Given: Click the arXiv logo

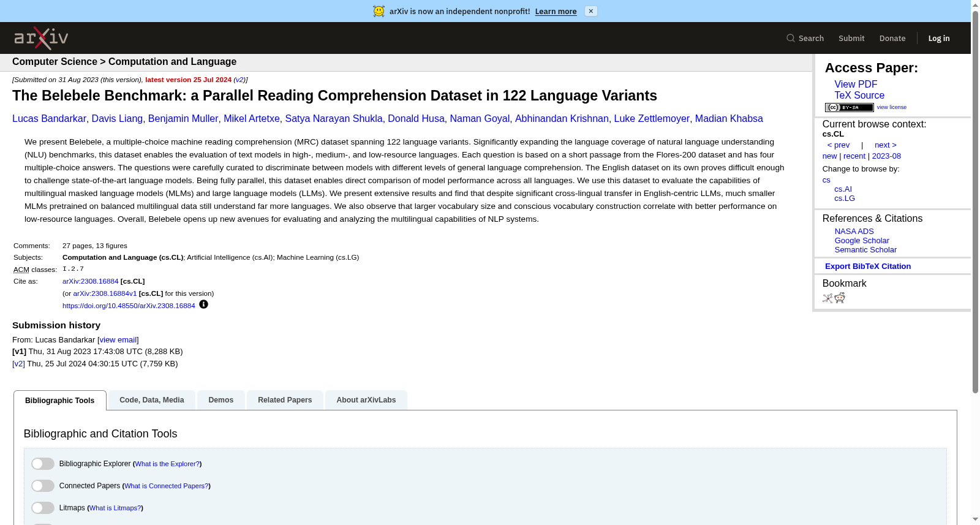Looking at the screenshot, I should [41, 38].
